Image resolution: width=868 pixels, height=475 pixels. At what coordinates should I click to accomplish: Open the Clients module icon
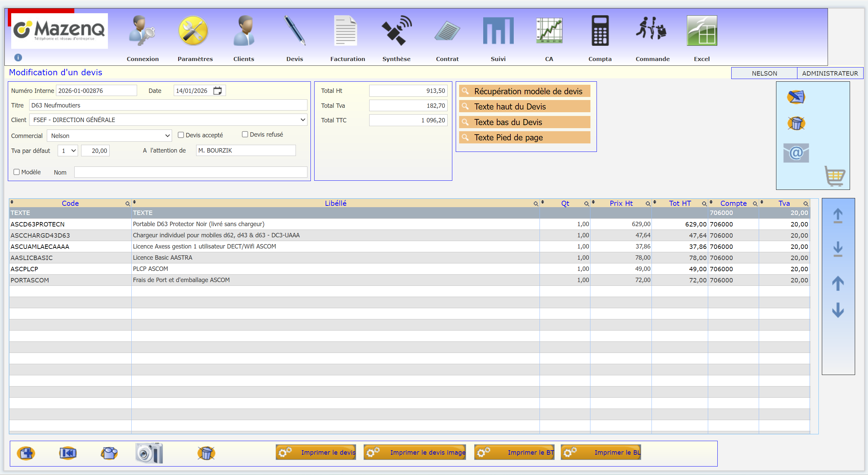(244, 31)
